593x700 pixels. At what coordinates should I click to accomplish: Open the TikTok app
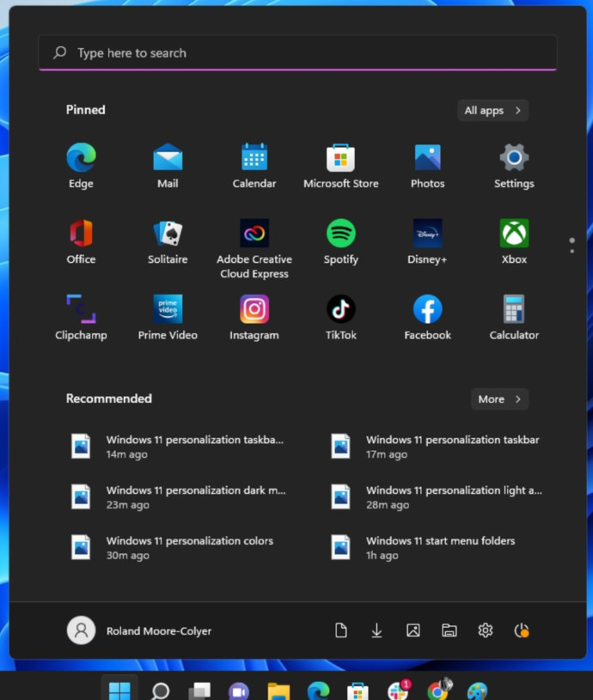pos(340,317)
